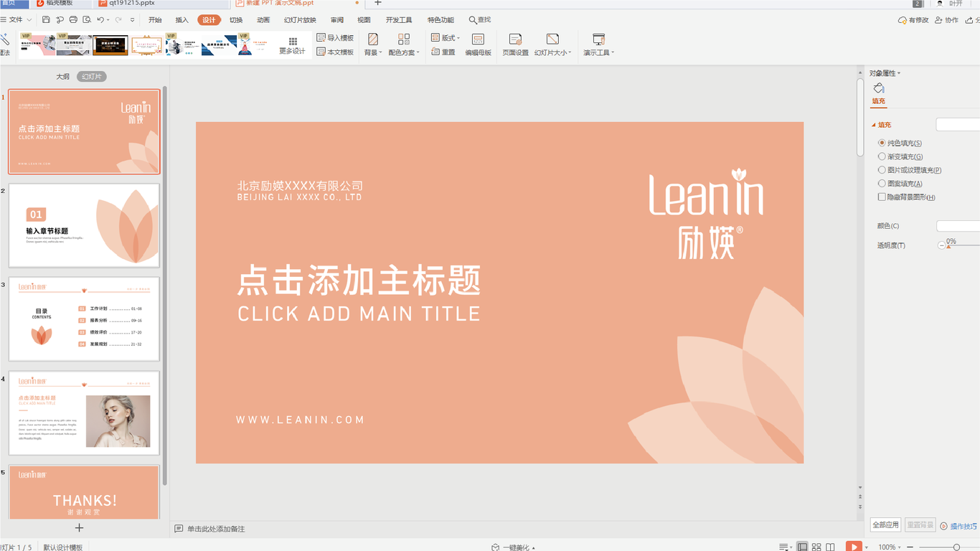Click the zoom slider handle in status bar
This screenshot has width=980, height=551.
(x=956, y=547)
